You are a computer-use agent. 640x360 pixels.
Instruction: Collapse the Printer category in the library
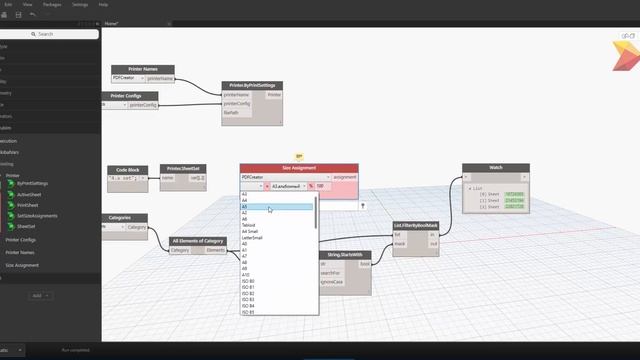pyautogui.click(x=12, y=176)
